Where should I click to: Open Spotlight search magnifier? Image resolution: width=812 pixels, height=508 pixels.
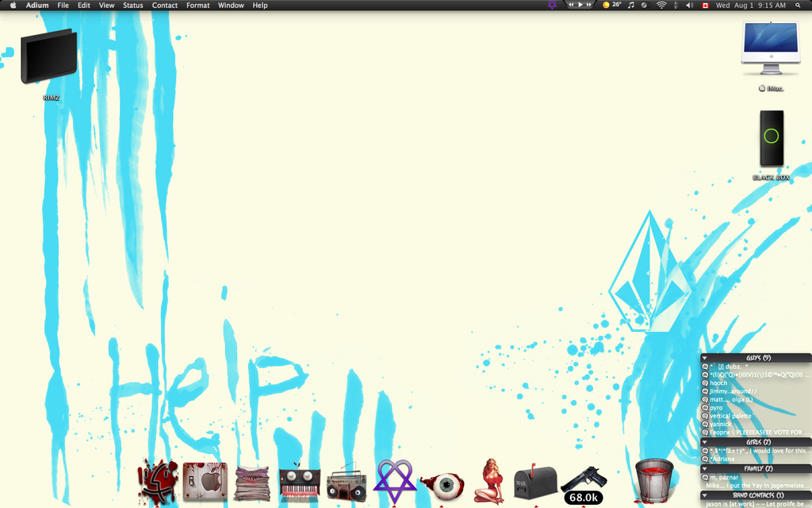[x=798, y=6]
